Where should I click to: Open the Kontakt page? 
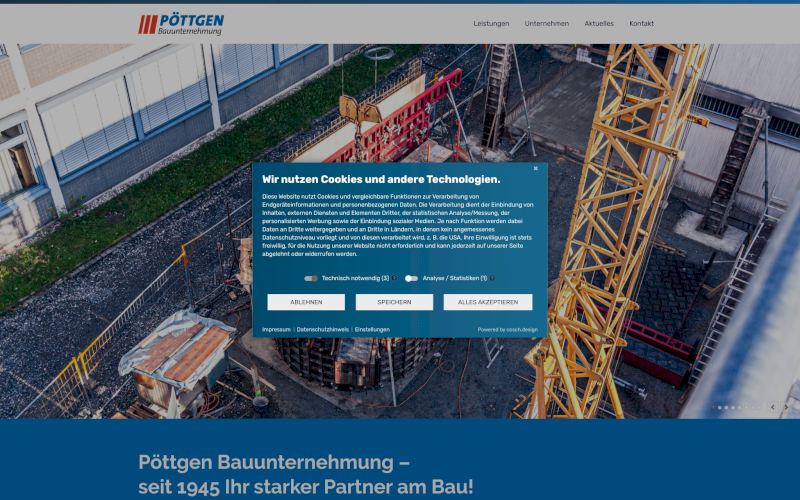tap(641, 23)
